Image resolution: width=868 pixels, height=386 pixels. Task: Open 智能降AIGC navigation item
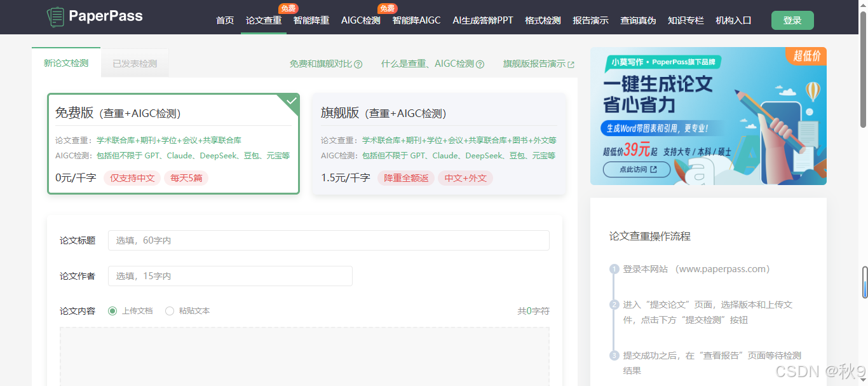[416, 20]
